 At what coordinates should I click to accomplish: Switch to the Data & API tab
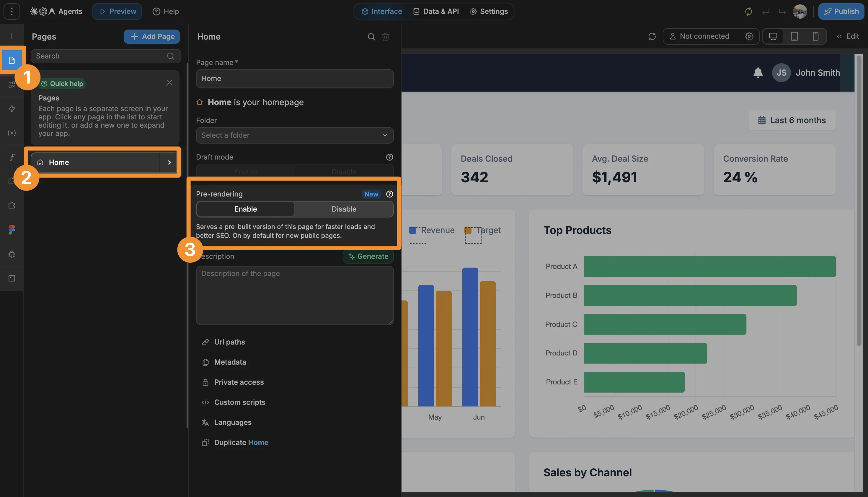coord(435,11)
